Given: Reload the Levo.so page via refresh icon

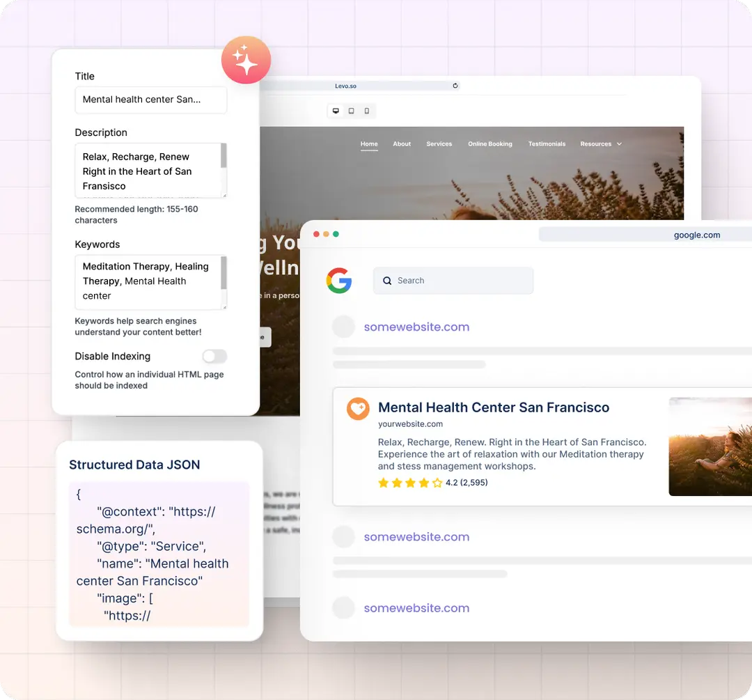Looking at the screenshot, I should click(455, 86).
